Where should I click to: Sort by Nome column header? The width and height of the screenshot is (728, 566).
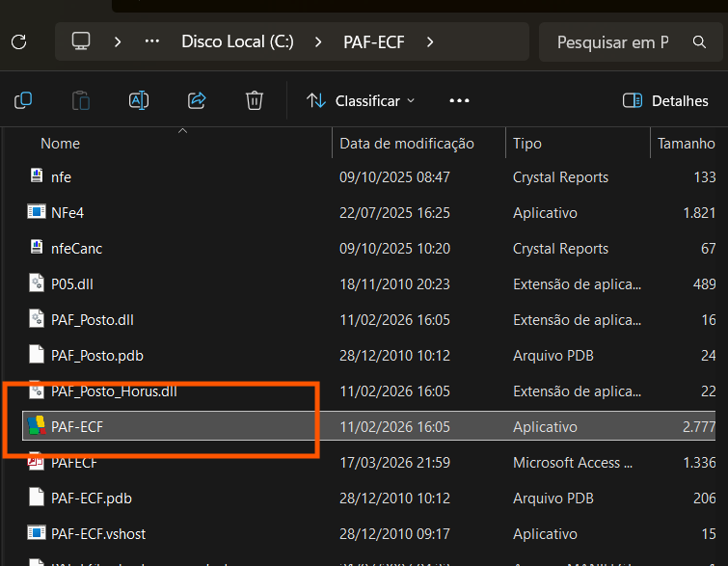click(x=60, y=144)
